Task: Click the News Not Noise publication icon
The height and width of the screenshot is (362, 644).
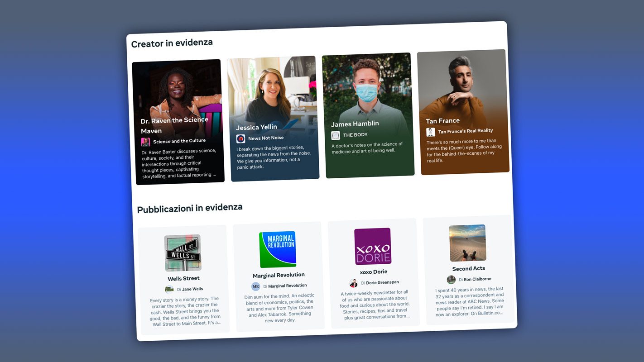Action: point(240,139)
